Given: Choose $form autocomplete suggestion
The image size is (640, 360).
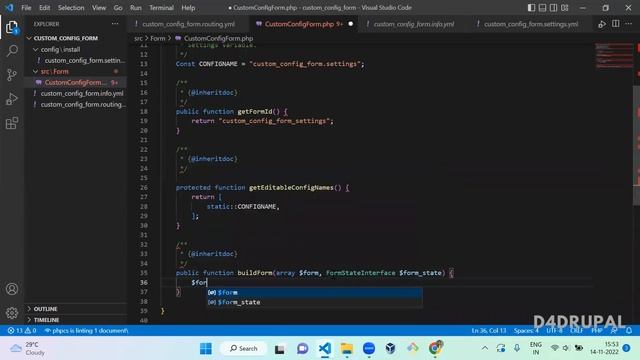Looking at the screenshot, I should [314, 293].
